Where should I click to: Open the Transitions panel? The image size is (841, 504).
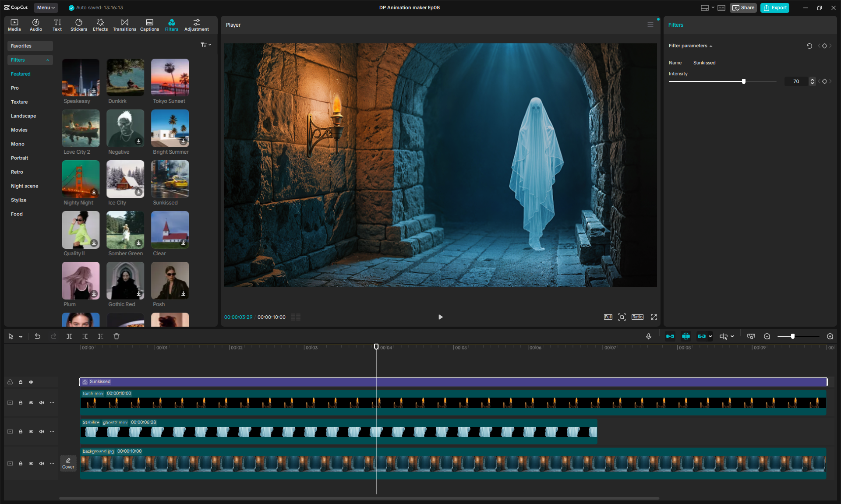coord(124,25)
